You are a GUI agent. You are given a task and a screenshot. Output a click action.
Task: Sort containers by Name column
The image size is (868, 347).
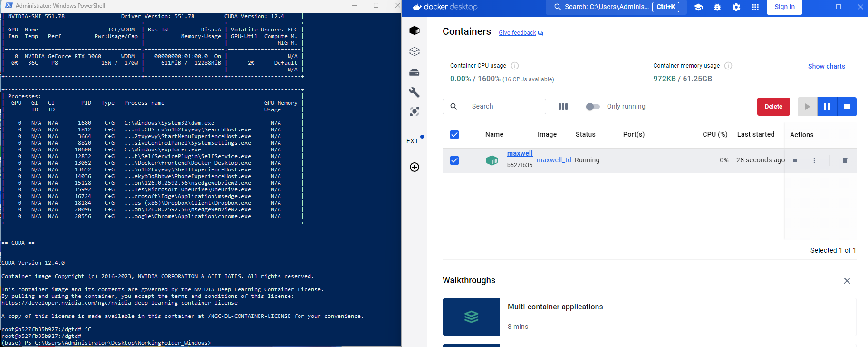point(494,134)
